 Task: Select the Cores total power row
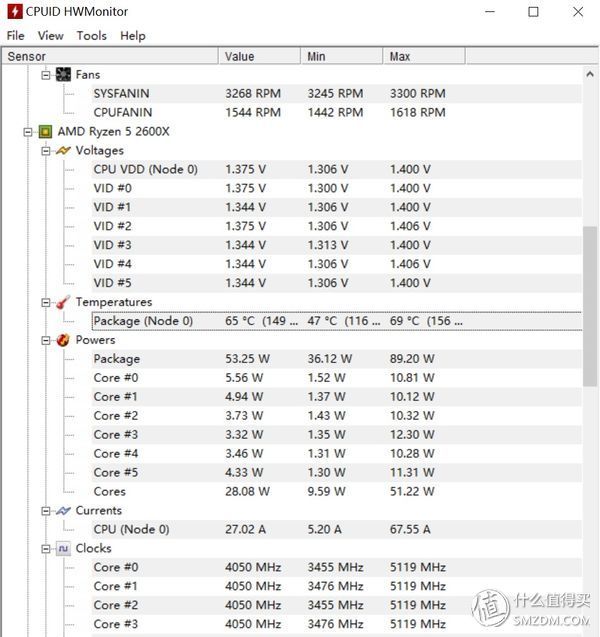[337, 492]
